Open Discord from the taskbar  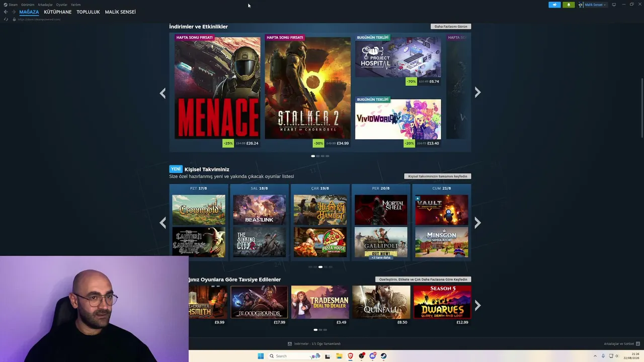(x=373, y=356)
